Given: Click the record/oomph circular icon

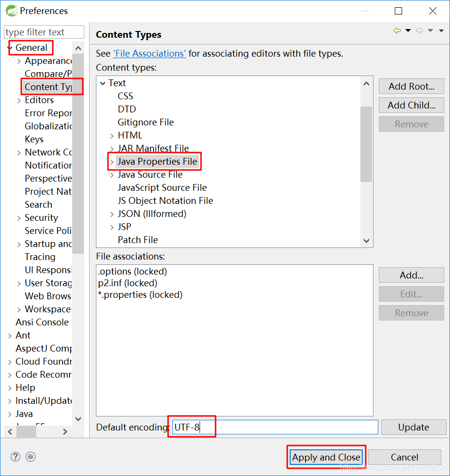Looking at the screenshot, I should click(x=31, y=457).
